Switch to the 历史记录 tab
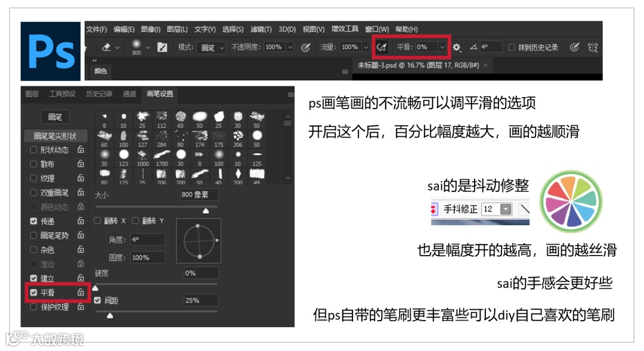Viewport: 644px width, 351px height. pyautogui.click(x=99, y=94)
